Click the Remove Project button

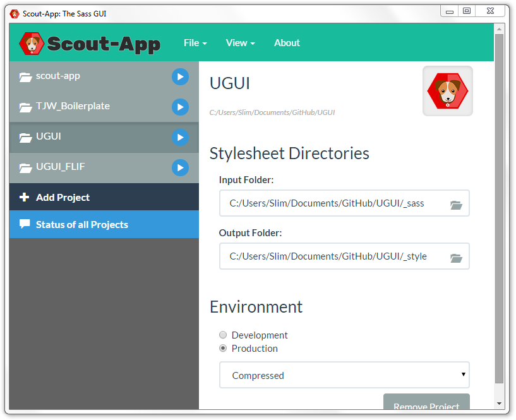pyautogui.click(x=426, y=402)
